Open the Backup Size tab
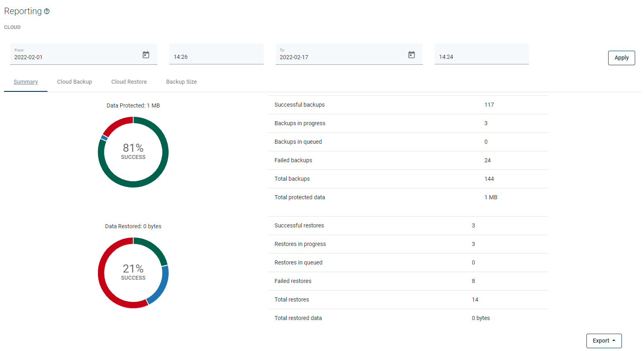The height and width of the screenshot is (351, 644). coord(181,82)
